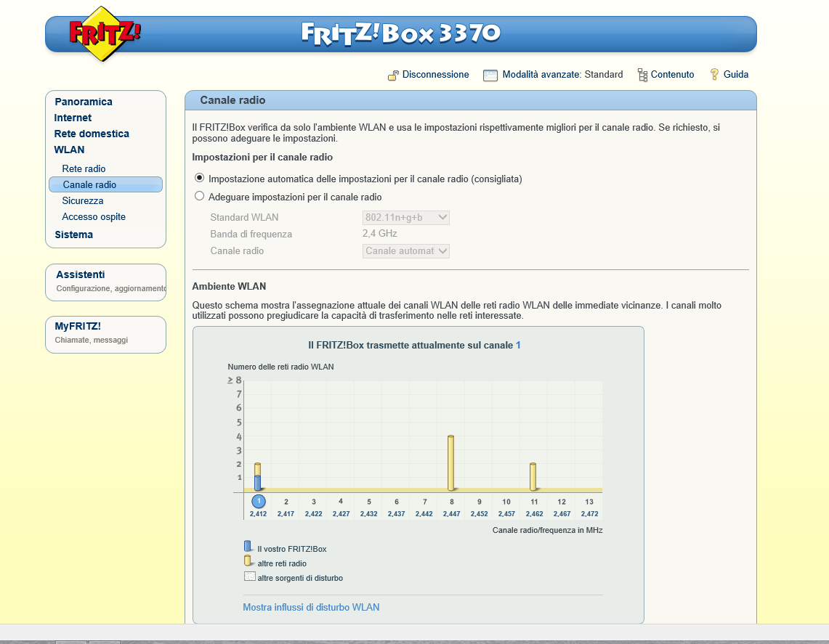Screen dimensions: 829x644
Task: Click the channel number 1 link in heading
Action: tap(518, 345)
